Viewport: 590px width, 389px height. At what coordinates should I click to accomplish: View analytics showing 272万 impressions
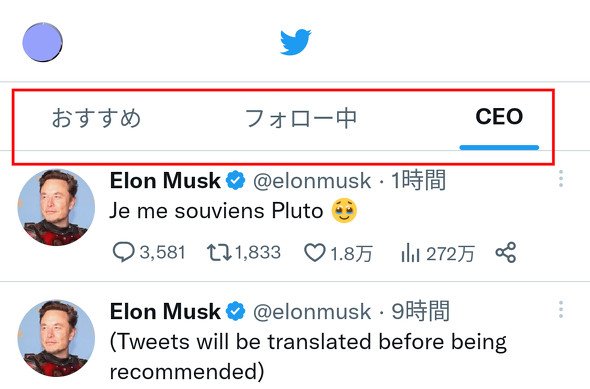410,252
